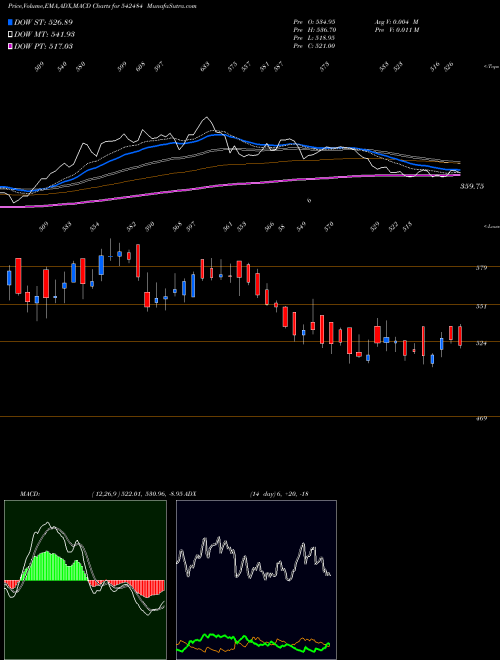
Task: Click the white DOW MT legend swatch
Action: [x=11, y=34]
